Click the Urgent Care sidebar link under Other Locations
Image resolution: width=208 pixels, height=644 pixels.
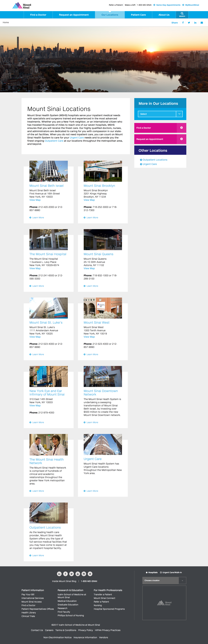click(150, 164)
